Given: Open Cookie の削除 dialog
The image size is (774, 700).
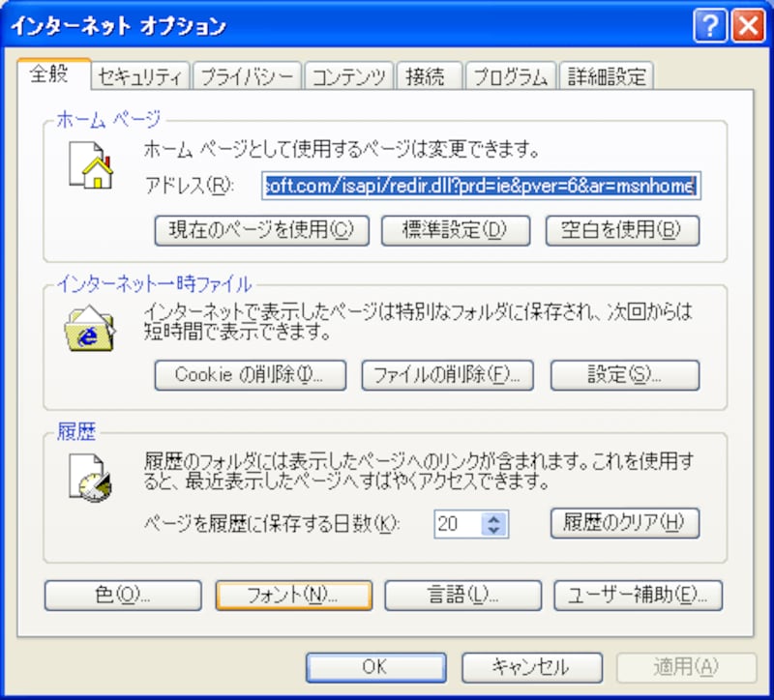Looking at the screenshot, I should click(x=251, y=375).
